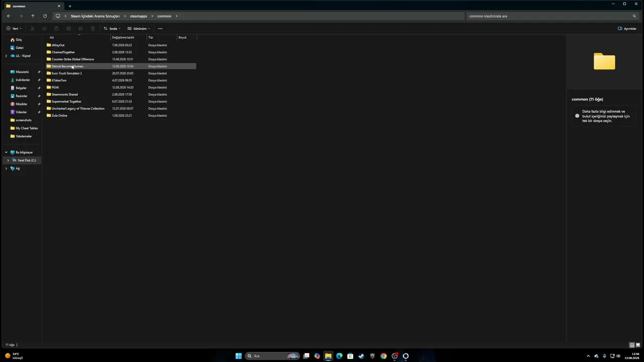Switch to large thumbnails view icon in status bar
644x362 pixels.
pyautogui.click(x=637, y=345)
